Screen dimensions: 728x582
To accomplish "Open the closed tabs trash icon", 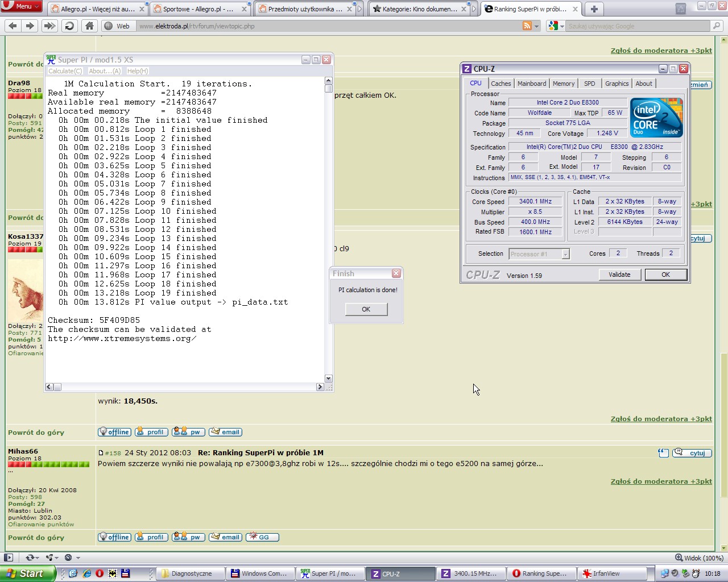I will pos(680,9).
